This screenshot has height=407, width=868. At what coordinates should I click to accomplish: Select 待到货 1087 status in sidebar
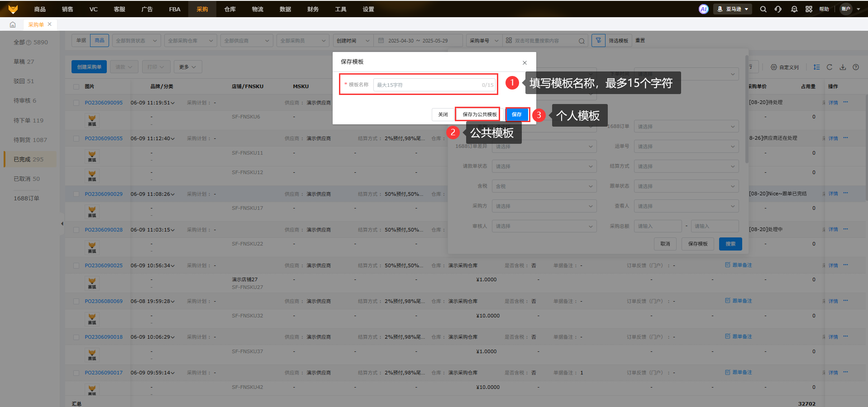click(30, 140)
